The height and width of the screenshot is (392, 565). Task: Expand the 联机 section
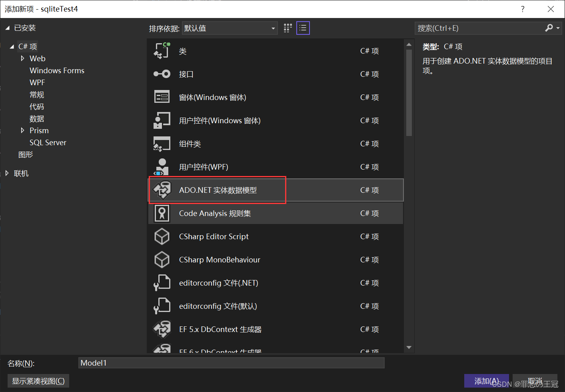coord(7,173)
